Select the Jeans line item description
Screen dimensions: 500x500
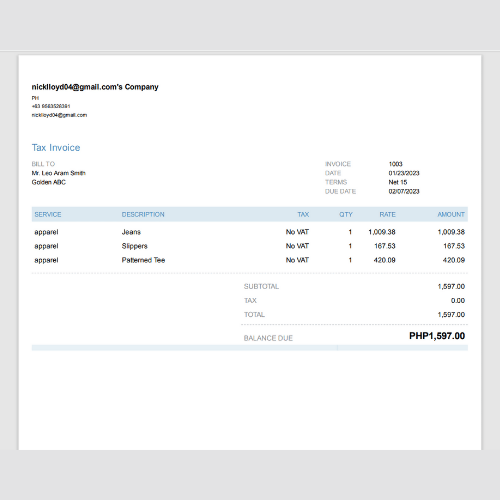pos(131,232)
